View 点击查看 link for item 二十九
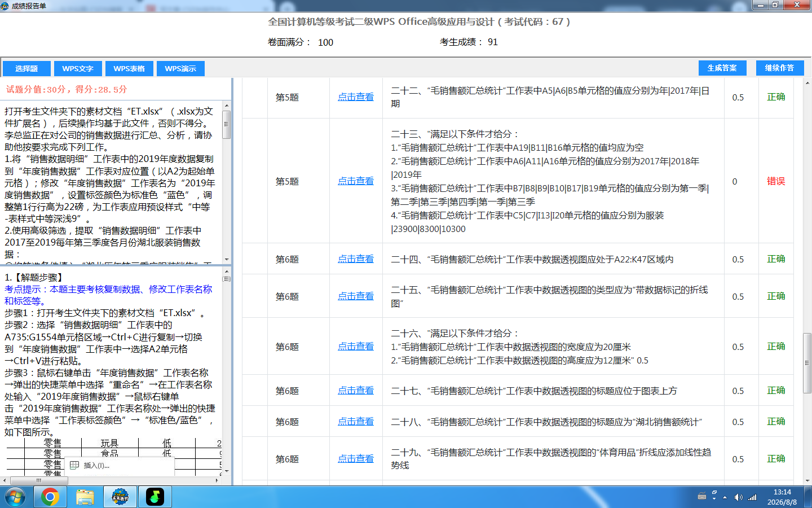This screenshot has width=812, height=508. [355, 459]
